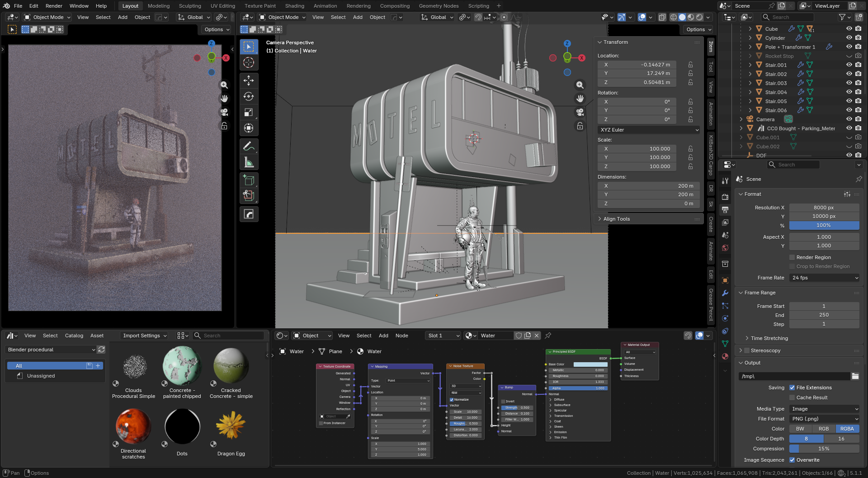Select the BW color mode button
The width and height of the screenshot is (868, 478).
(x=800, y=429)
